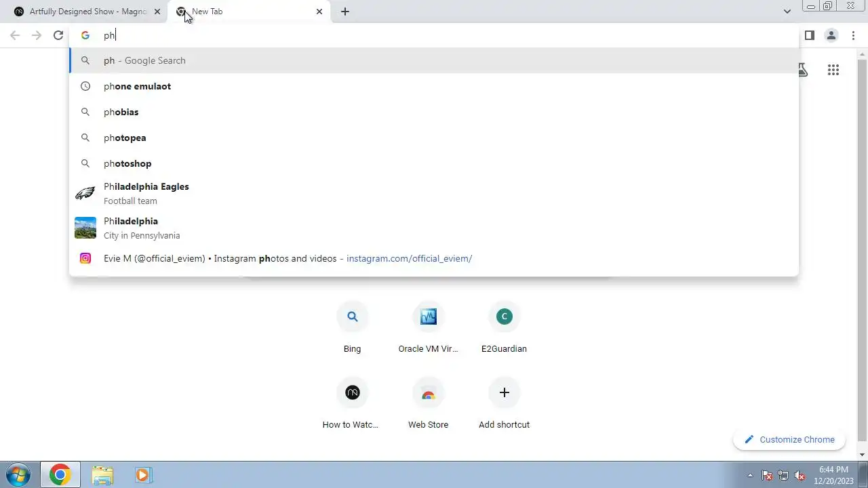The height and width of the screenshot is (488, 868).
Task: Reload the current page
Action: 58,35
